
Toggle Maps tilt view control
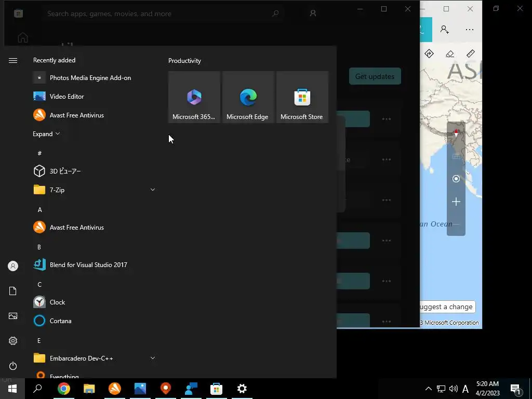[456, 156]
